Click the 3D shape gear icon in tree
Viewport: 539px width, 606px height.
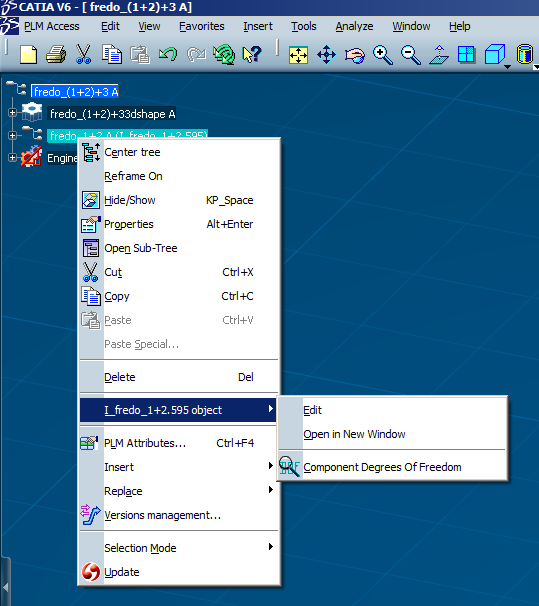click(32, 112)
